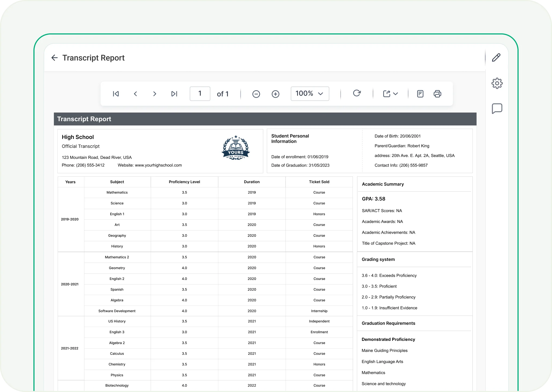The width and height of the screenshot is (552, 392).
Task: Click the page number input field
Action: (200, 94)
